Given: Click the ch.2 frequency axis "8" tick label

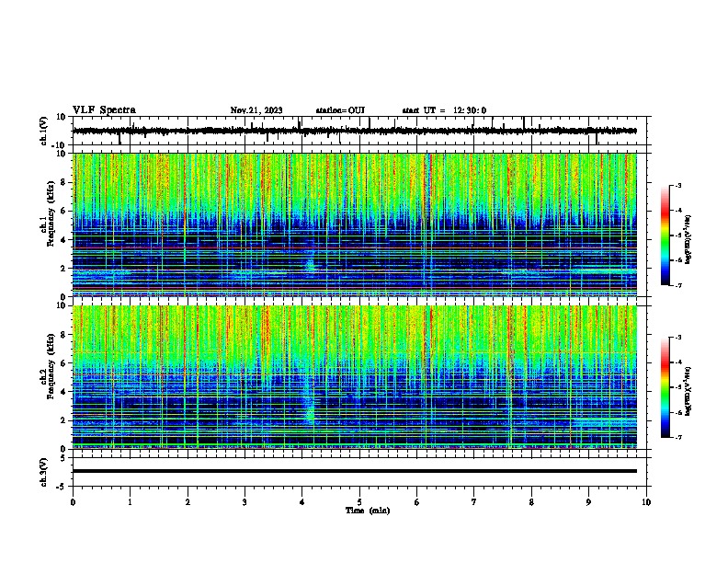Looking at the screenshot, I should click(63, 335).
